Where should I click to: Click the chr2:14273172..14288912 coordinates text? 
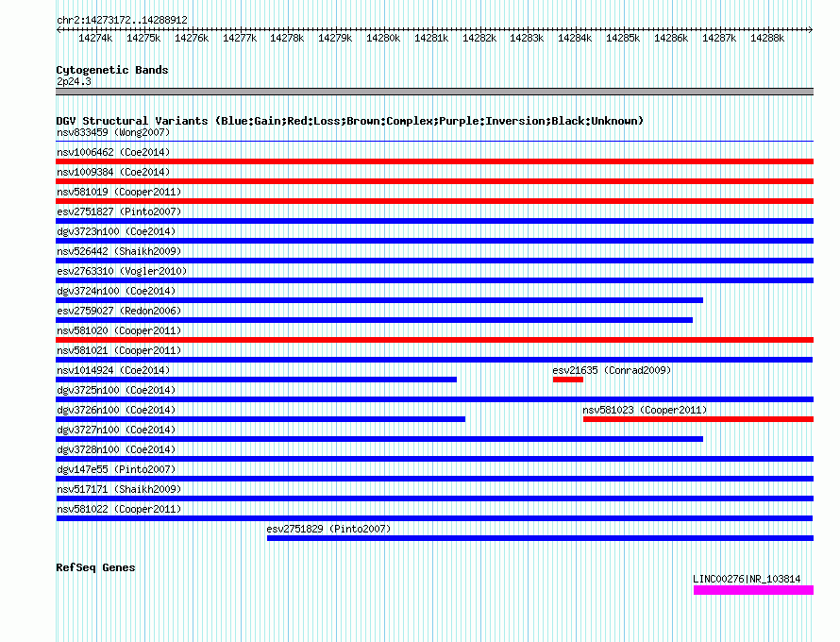[x=122, y=20]
